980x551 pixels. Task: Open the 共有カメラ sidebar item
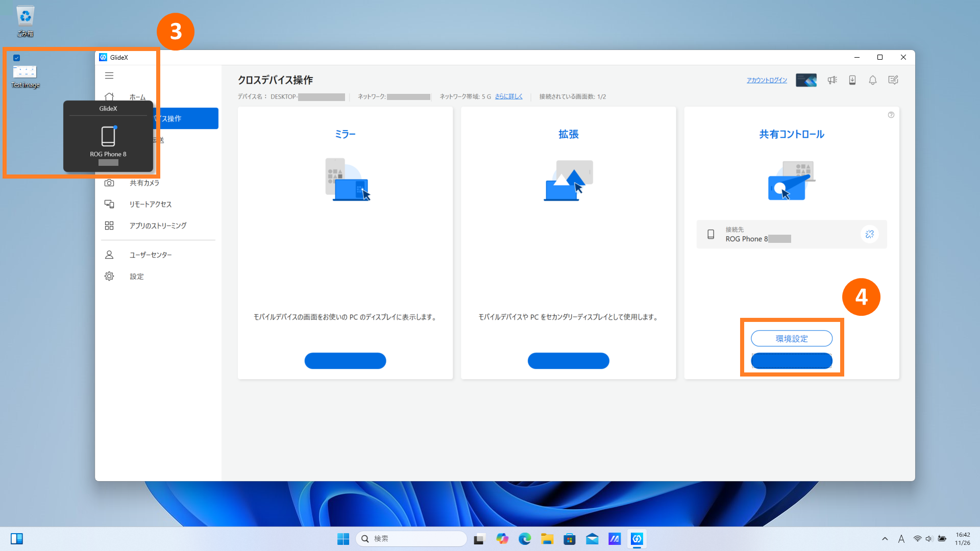tap(144, 183)
